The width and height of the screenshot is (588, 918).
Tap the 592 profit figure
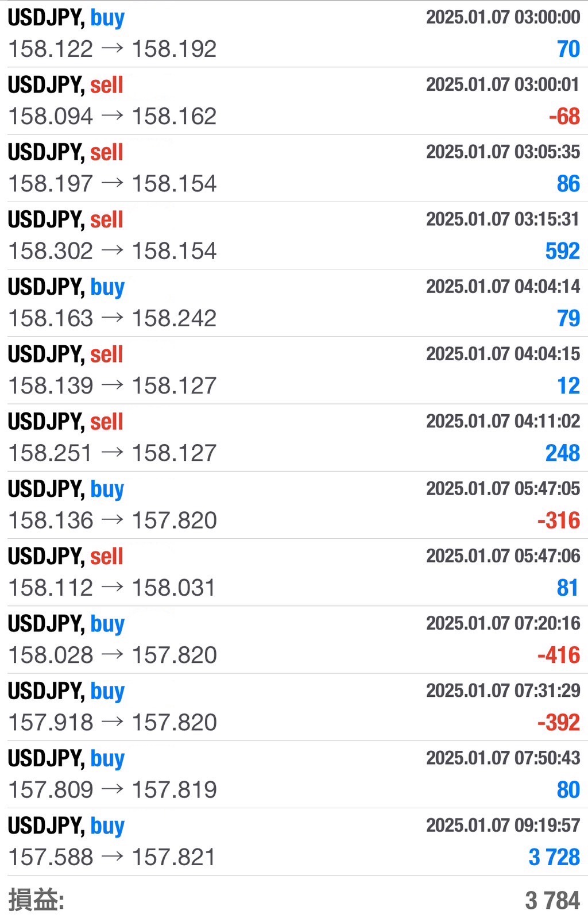[x=562, y=251]
